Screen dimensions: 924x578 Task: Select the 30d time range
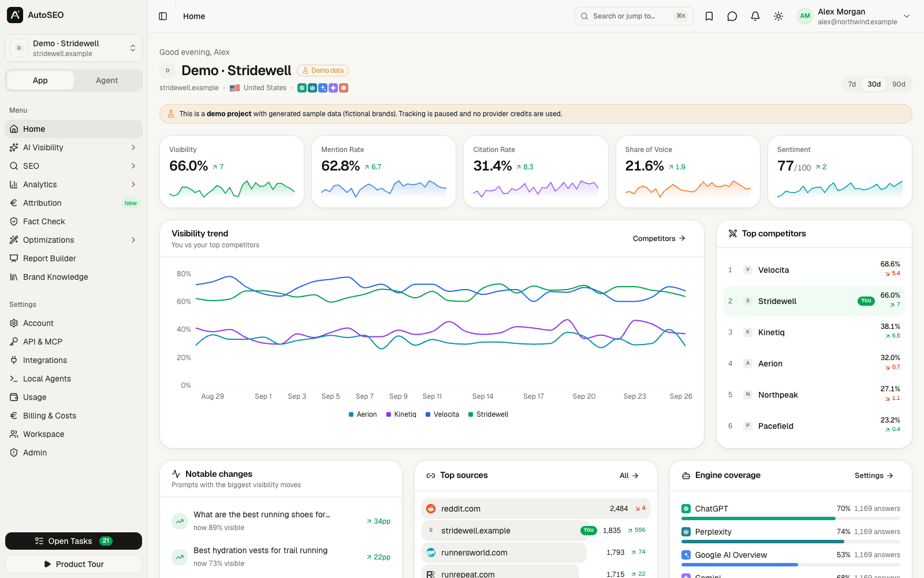tap(874, 84)
